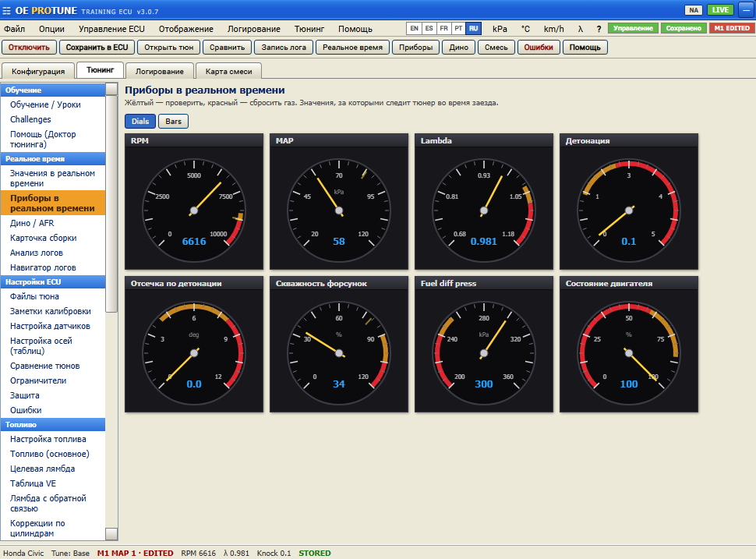Image resolution: width=756 pixels, height=559 pixels.
Task: Open the Тюнинг menu in menu bar
Action: (309, 29)
